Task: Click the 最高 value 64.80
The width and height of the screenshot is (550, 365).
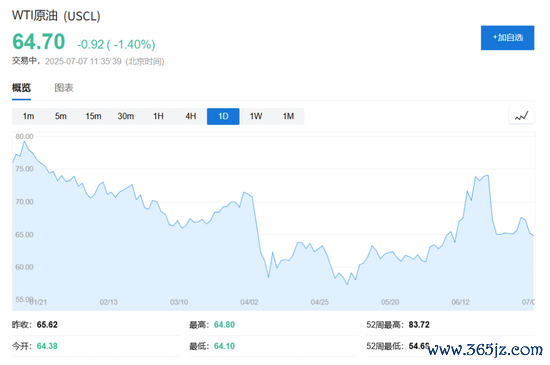Action: pos(224,325)
